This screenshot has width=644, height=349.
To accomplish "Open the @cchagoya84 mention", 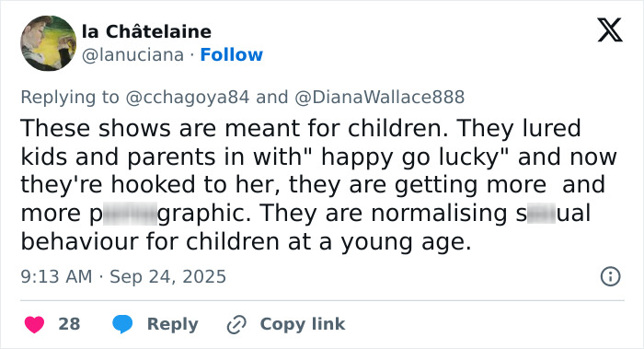I will click(x=188, y=98).
